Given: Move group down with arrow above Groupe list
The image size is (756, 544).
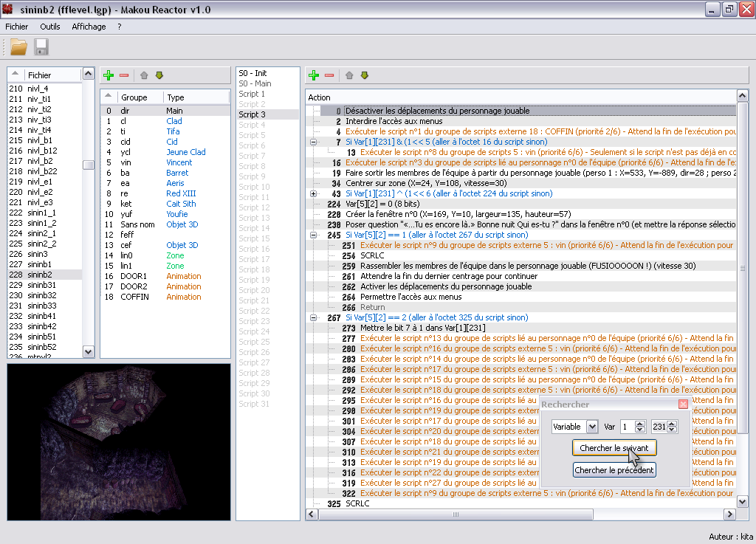Looking at the screenshot, I should pyautogui.click(x=159, y=75).
